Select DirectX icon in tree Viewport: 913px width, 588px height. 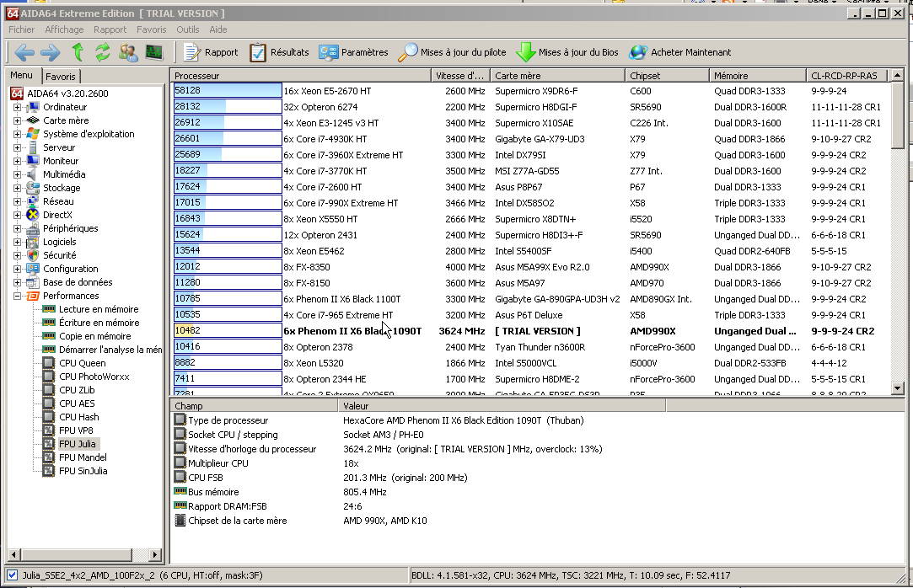[x=33, y=215]
